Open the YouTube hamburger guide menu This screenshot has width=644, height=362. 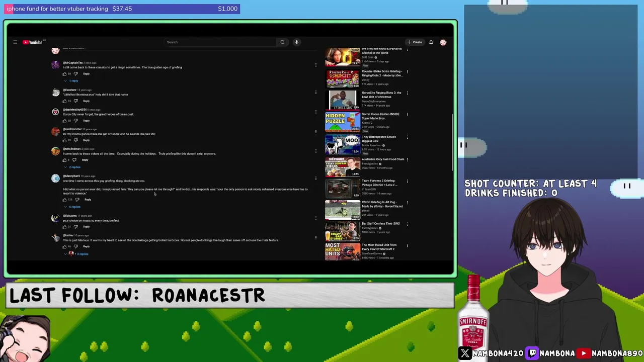(x=15, y=42)
